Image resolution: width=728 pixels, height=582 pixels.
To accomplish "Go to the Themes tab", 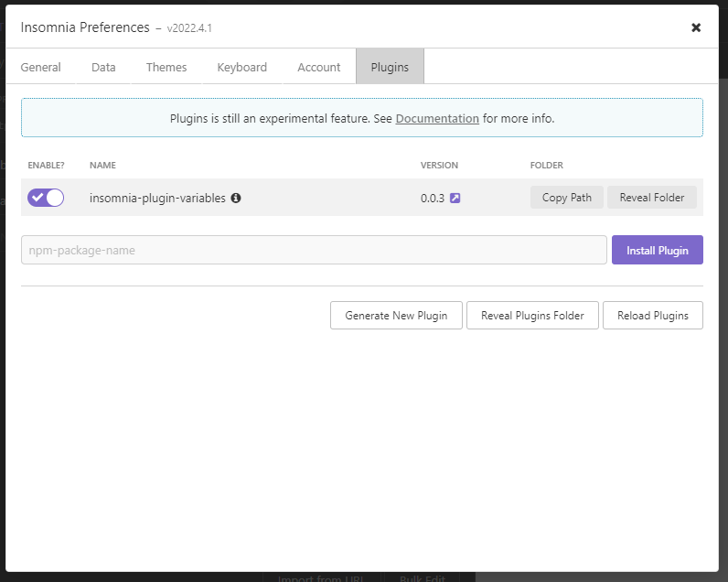I will 166,67.
